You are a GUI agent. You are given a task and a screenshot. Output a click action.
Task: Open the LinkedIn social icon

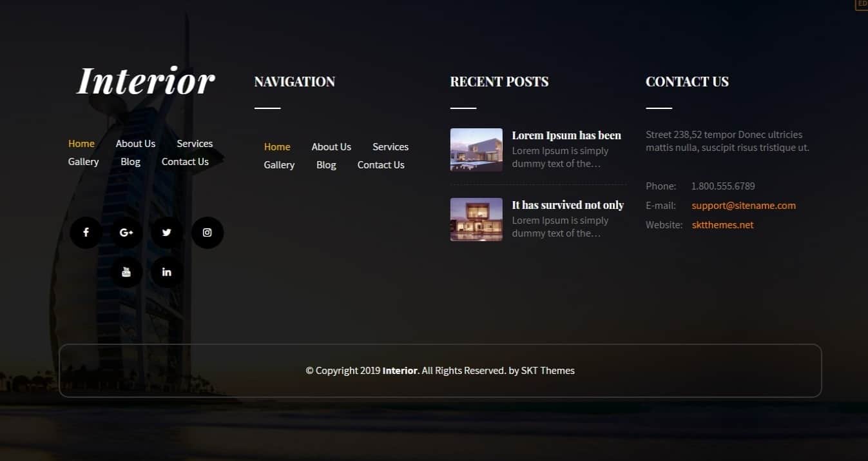click(167, 272)
